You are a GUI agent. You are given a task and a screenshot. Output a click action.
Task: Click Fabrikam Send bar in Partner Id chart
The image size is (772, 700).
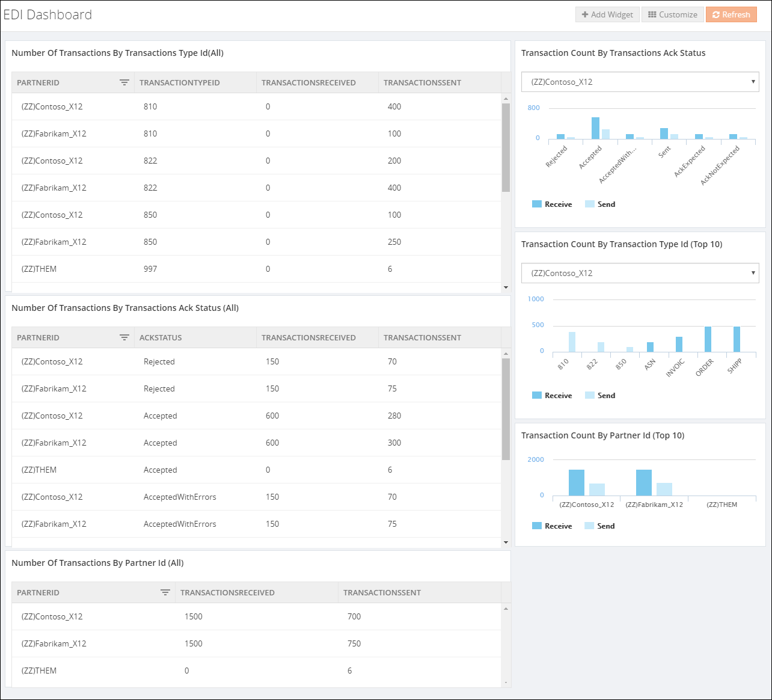[664, 490]
